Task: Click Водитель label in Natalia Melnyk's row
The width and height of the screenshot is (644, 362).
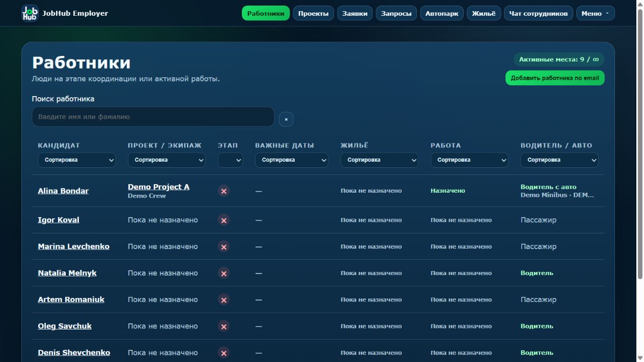Action: click(537, 273)
